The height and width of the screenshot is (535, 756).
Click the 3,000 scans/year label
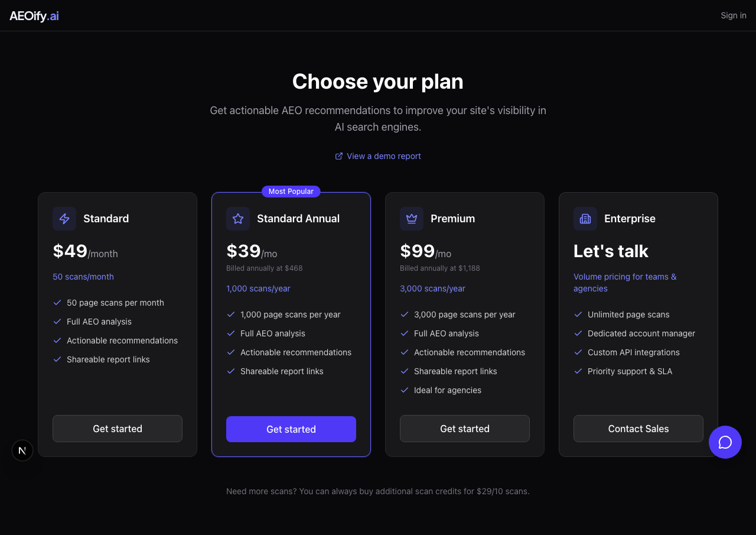click(x=432, y=288)
